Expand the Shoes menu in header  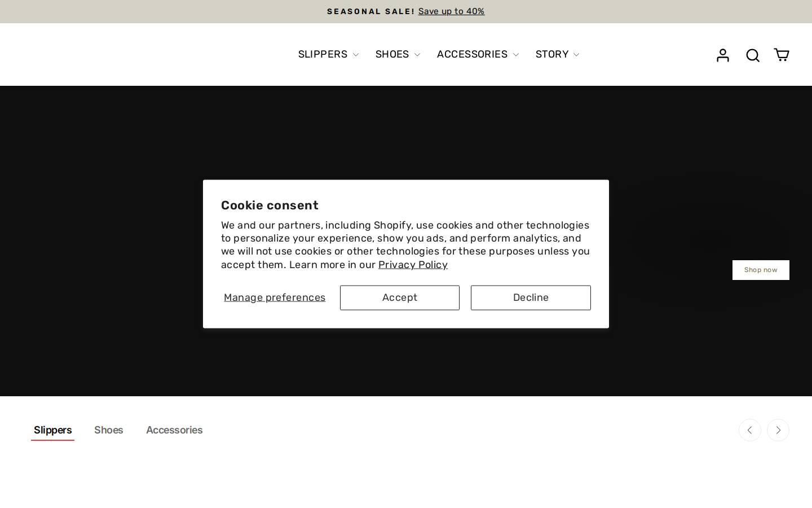[x=398, y=54]
